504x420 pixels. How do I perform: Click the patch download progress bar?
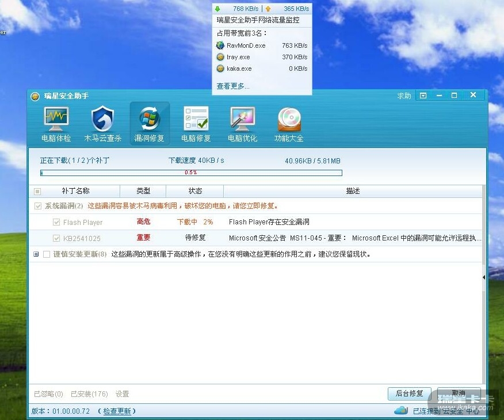click(191, 173)
